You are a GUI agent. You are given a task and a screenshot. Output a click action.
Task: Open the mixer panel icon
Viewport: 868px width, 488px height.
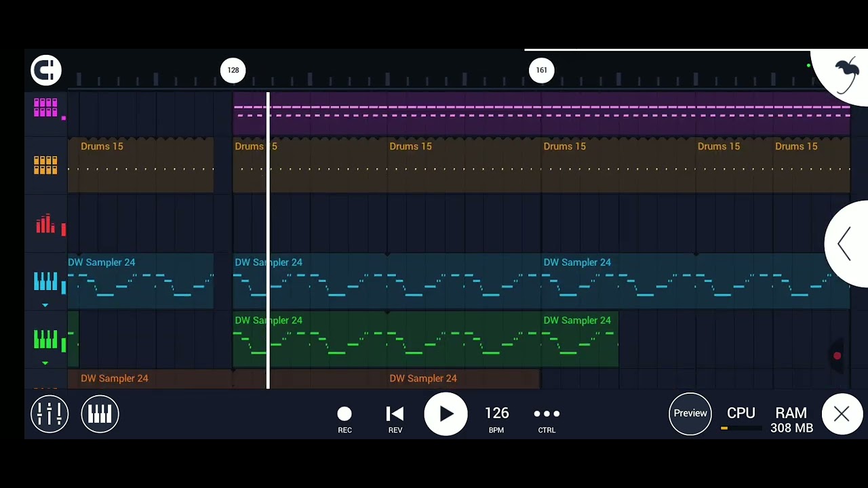50,413
